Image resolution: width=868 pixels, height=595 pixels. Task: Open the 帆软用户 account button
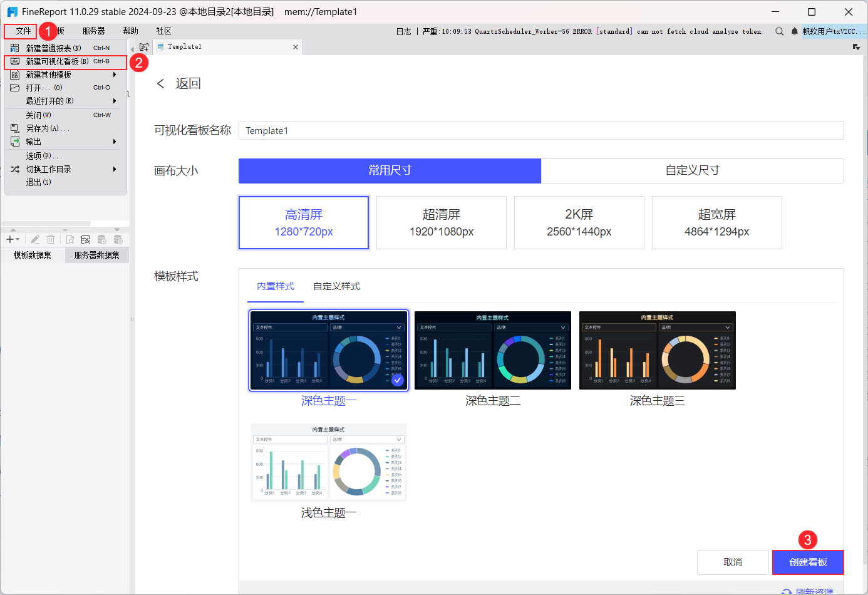(x=834, y=31)
